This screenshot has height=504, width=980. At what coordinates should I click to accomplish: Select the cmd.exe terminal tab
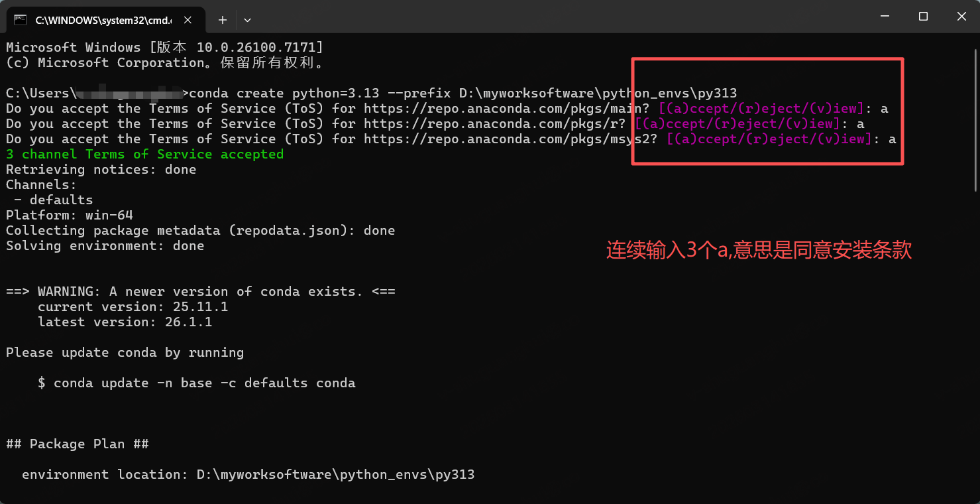click(x=107, y=20)
